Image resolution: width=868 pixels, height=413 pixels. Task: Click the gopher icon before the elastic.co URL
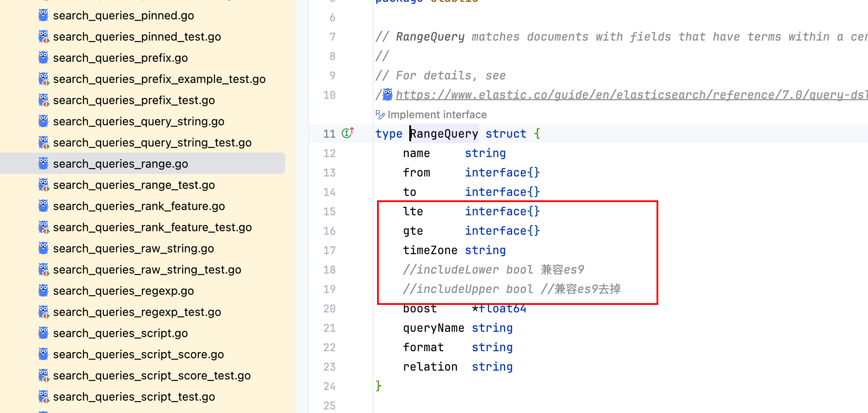(x=388, y=94)
